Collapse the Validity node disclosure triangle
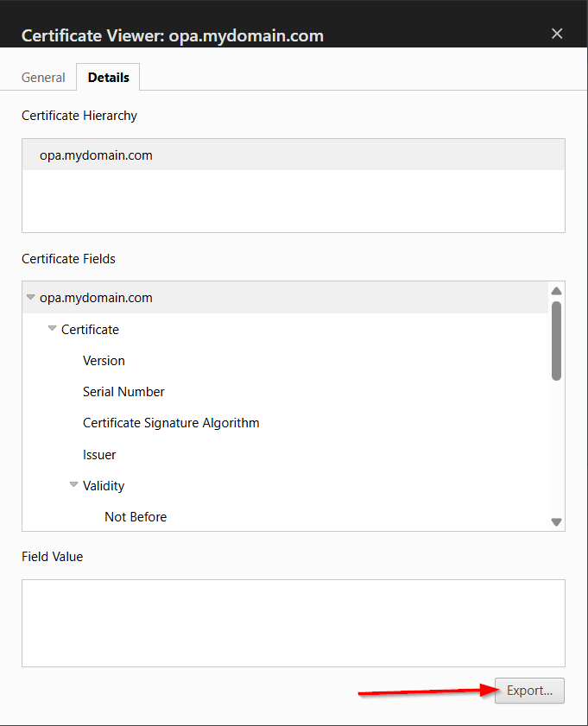The height and width of the screenshot is (726, 588). [x=74, y=485]
